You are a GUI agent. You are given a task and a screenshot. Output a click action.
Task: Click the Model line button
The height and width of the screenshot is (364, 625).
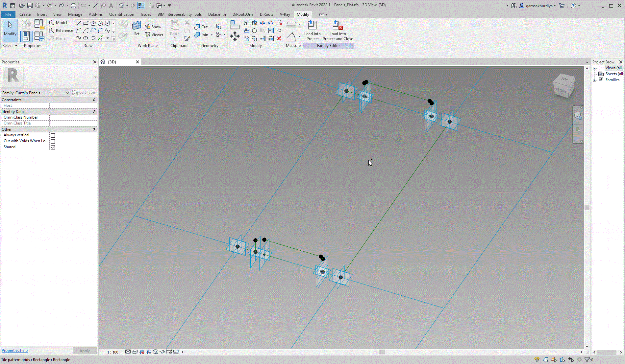pyautogui.click(x=58, y=23)
